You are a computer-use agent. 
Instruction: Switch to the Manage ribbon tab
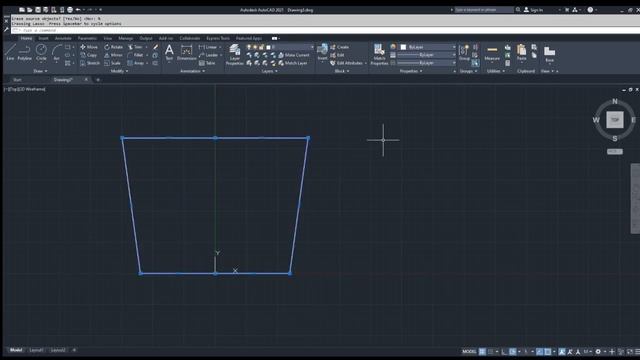(125, 38)
